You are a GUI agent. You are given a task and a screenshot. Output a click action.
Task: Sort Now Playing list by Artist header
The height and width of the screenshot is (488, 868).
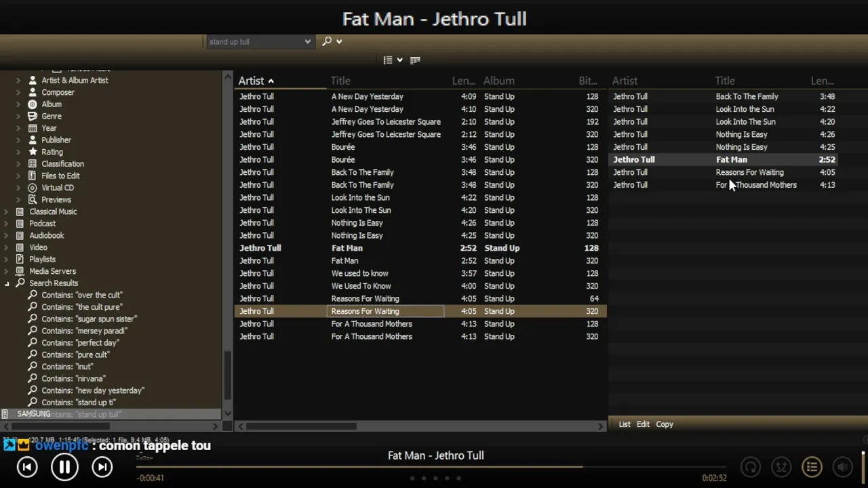coord(661,81)
